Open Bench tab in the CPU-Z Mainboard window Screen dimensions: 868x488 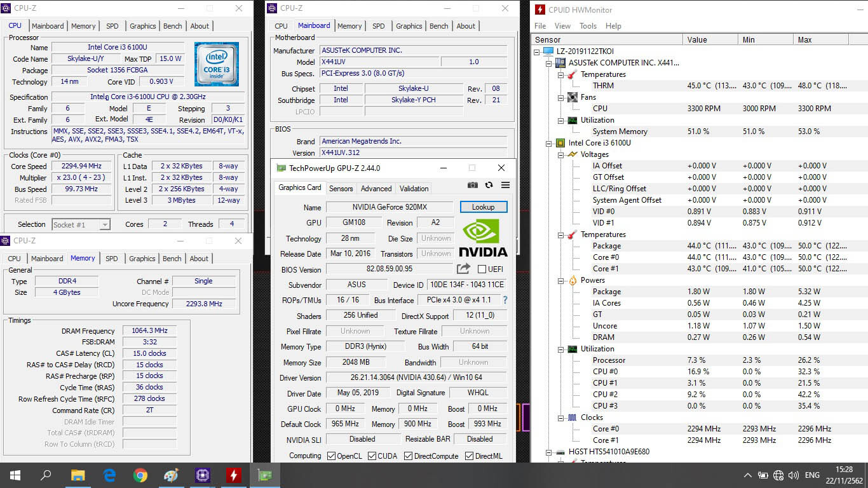(x=438, y=26)
